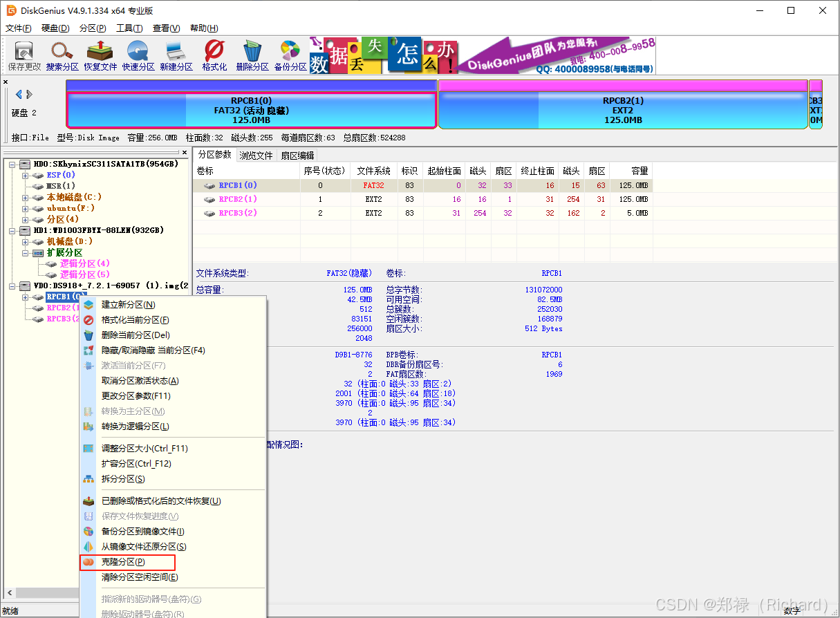
Task: Select the RPCB3(2) row in partition table
Action: pyautogui.click(x=422, y=213)
